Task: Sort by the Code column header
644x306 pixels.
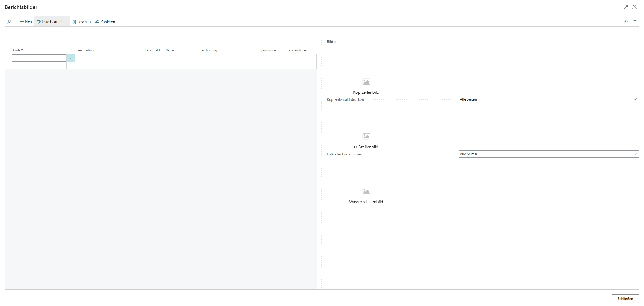Action: (x=17, y=50)
